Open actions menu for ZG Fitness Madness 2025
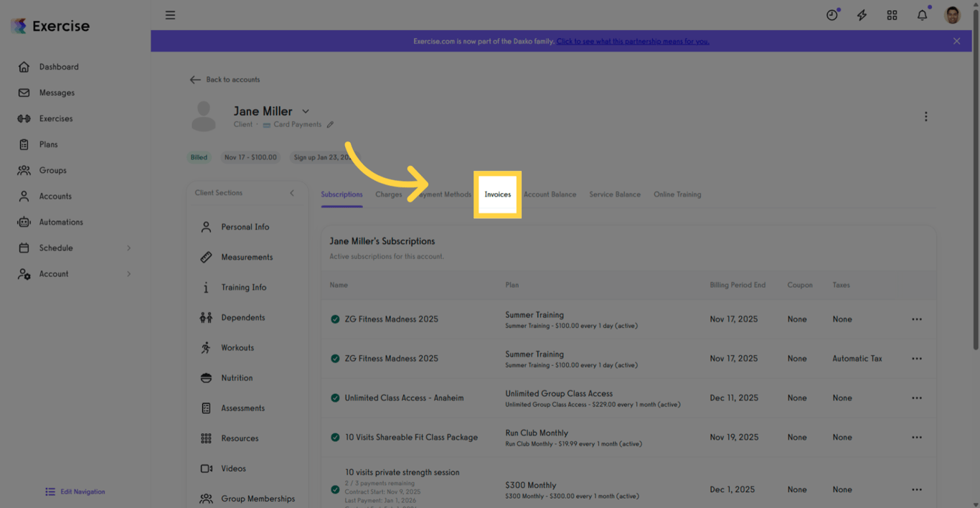 click(916, 319)
